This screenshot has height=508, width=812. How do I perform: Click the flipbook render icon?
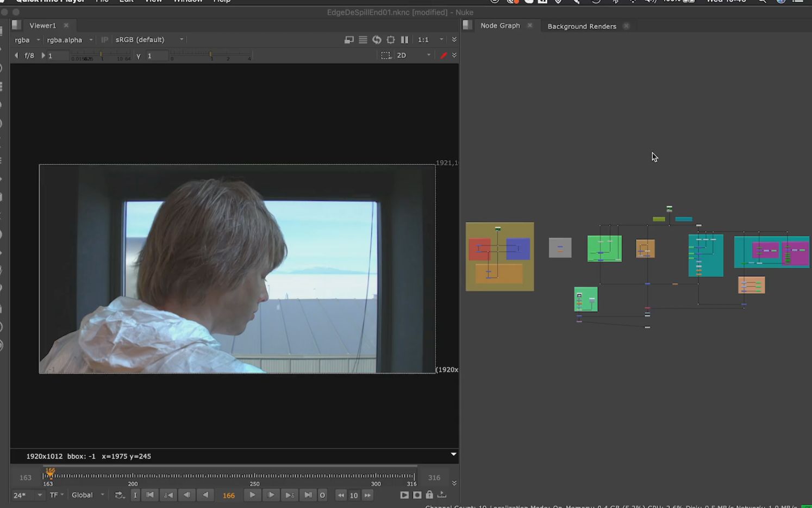point(404,495)
